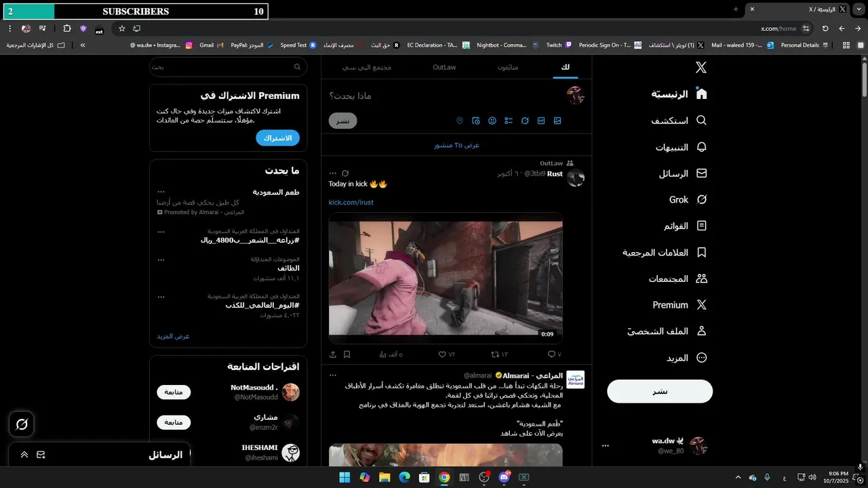
Task: Click الاشتراك Premium subscribe button
Action: click(277, 138)
